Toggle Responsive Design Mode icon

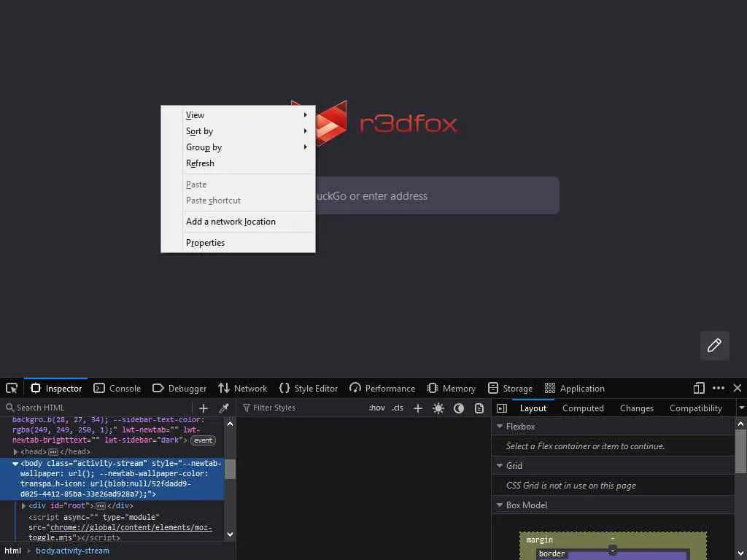click(x=699, y=389)
